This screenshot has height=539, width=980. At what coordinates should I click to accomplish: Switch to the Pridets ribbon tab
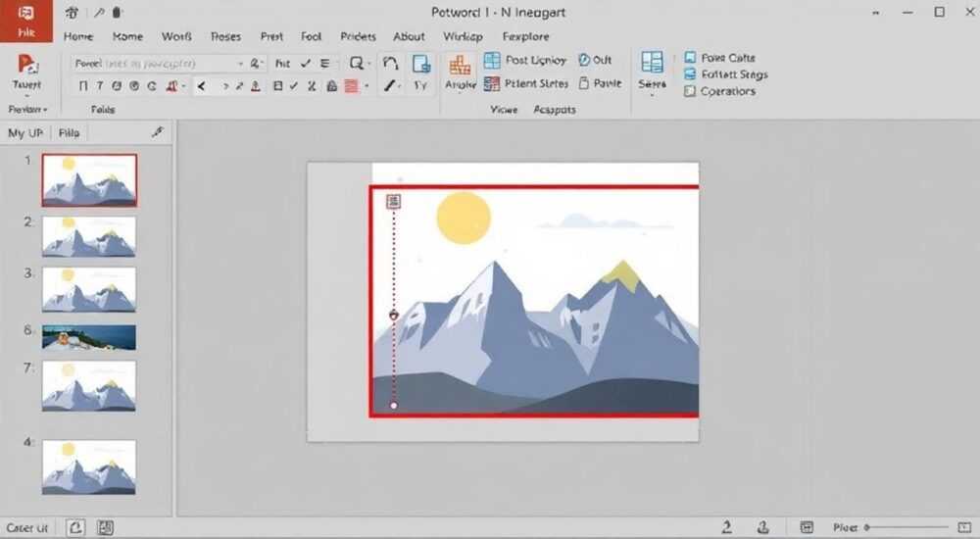tap(358, 37)
